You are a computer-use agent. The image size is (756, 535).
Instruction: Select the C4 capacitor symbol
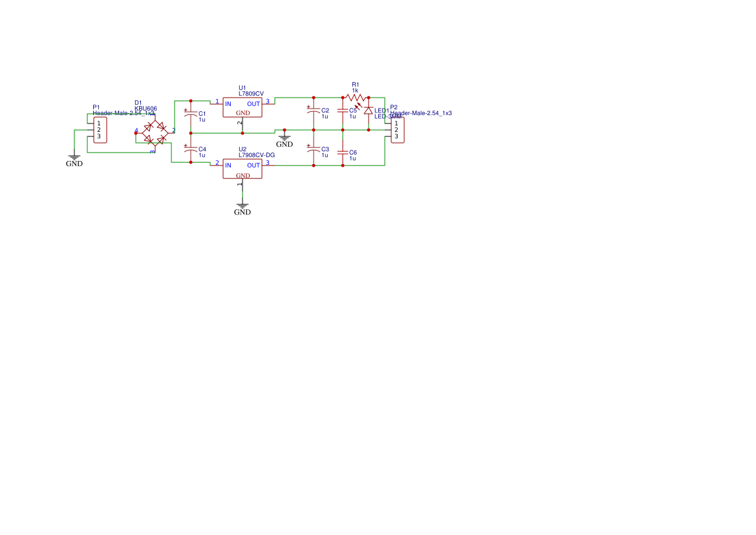pyautogui.click(x=190, y=149)
